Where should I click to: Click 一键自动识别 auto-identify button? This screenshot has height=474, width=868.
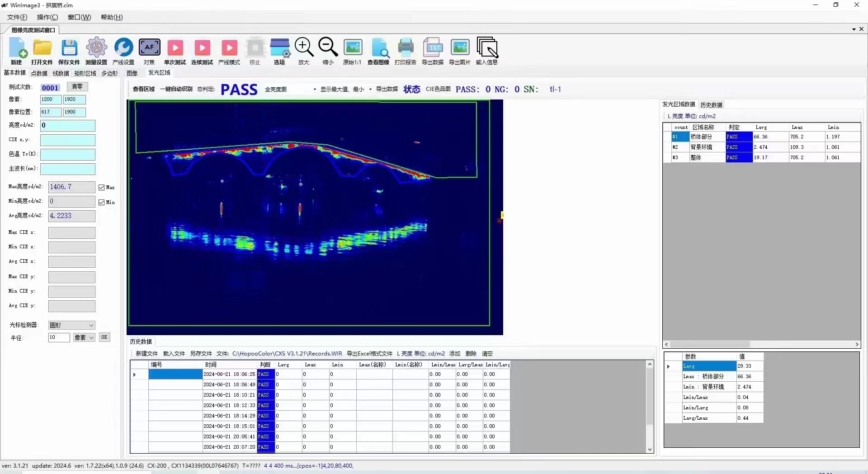(x=176, y=89)
